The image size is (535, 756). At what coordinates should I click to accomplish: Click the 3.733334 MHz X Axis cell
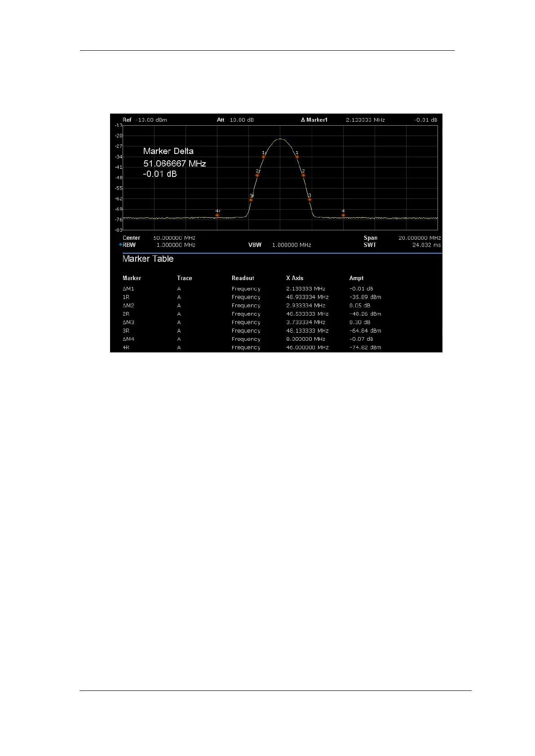[305, 322]
